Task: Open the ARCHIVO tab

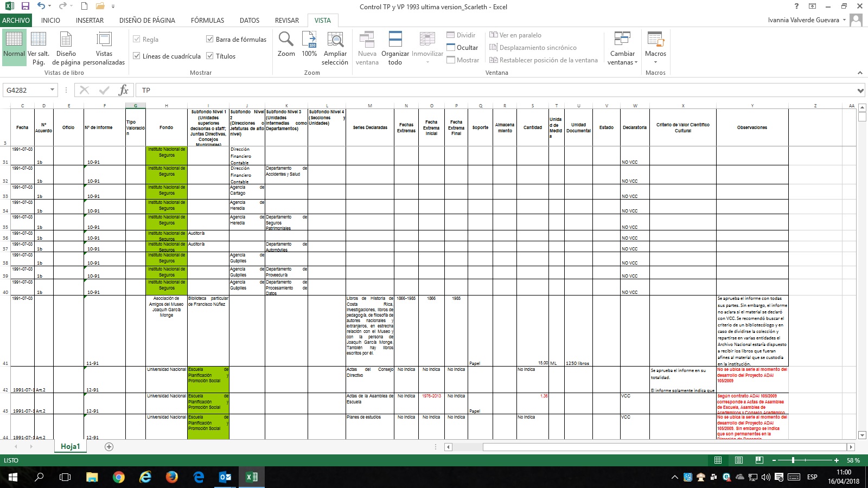Action: [16, 21]
